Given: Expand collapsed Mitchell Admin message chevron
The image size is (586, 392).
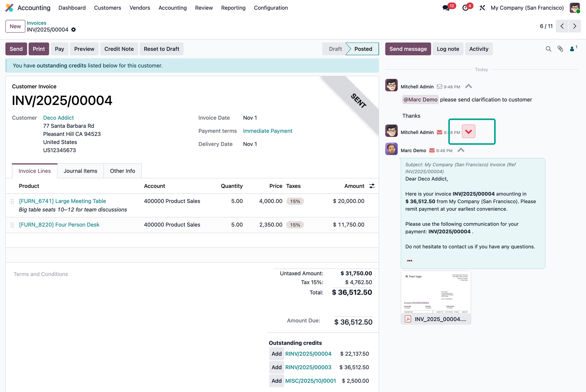Looking at the screenshot, I should pos(468,131).
